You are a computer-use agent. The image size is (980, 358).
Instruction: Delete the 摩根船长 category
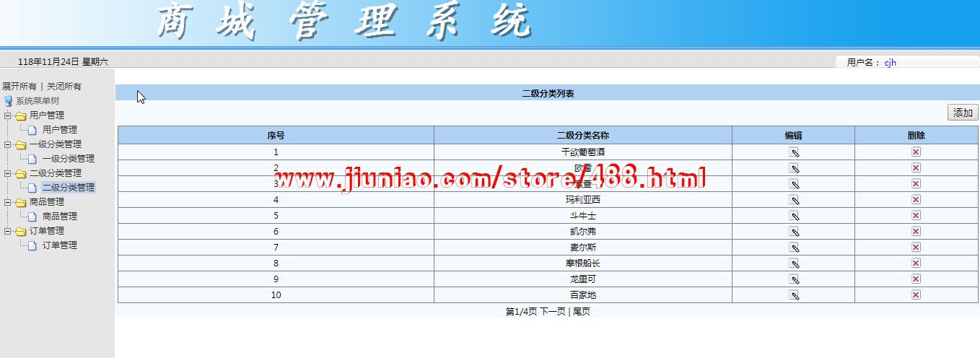tap(916, 263)
